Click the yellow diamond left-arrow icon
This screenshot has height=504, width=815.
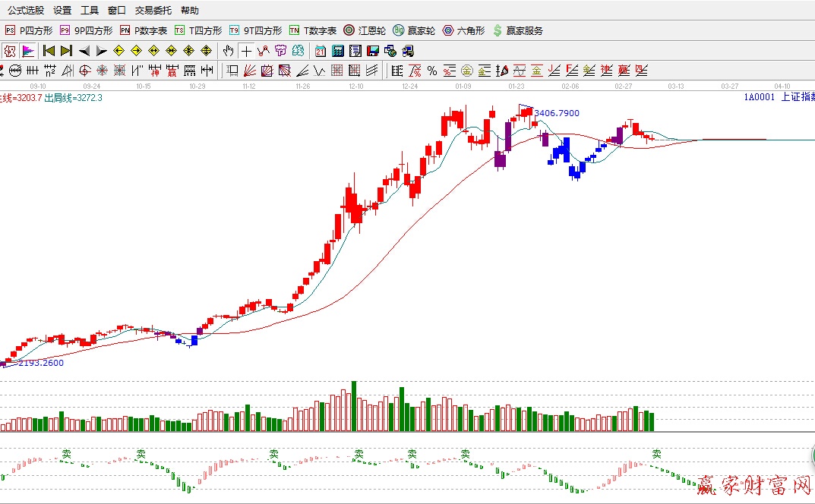pos(118,51)
